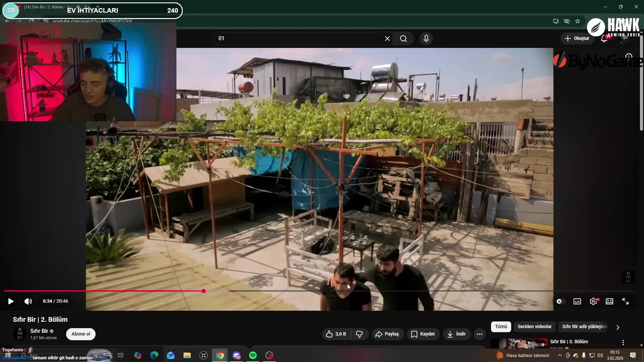Open the player settings gear
Image resolution: width=644 pixels, height=362 pixels.
click(x=593, y=301)
